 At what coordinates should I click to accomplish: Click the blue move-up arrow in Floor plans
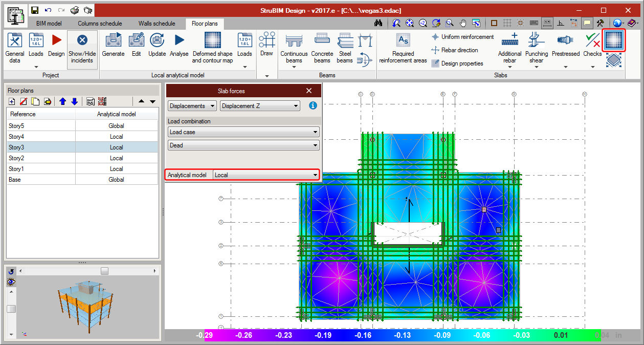tap(63, 101)
